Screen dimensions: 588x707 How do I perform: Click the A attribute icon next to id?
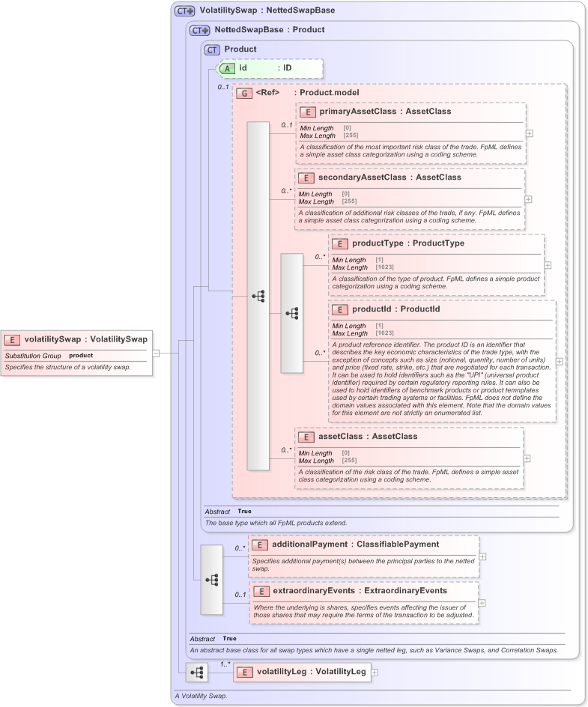pos(227,69)
